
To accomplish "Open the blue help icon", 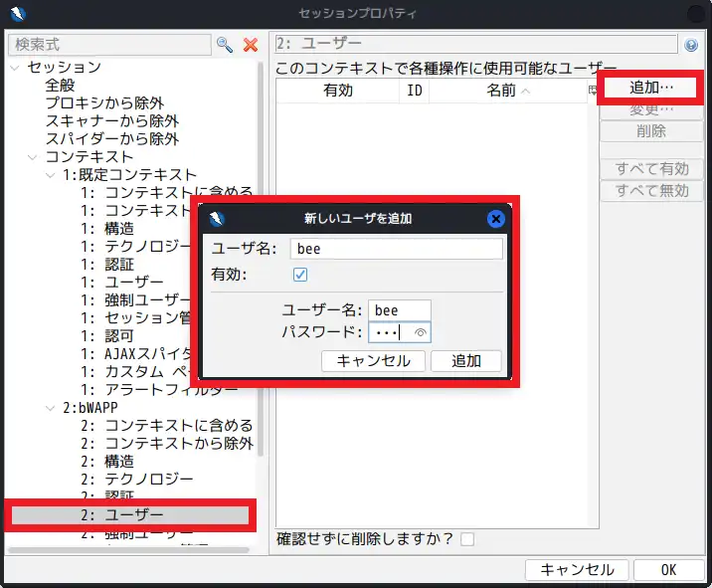I will (691, 45).
